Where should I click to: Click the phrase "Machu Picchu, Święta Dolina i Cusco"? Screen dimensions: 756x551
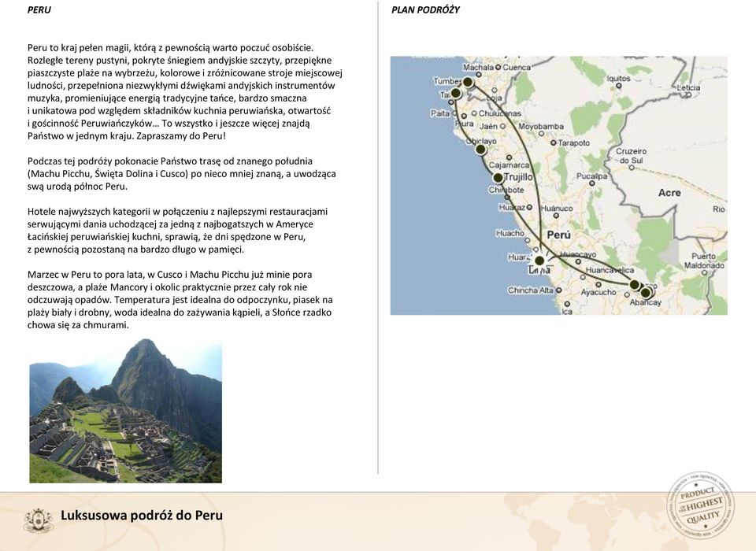click(x=109, y=174)
